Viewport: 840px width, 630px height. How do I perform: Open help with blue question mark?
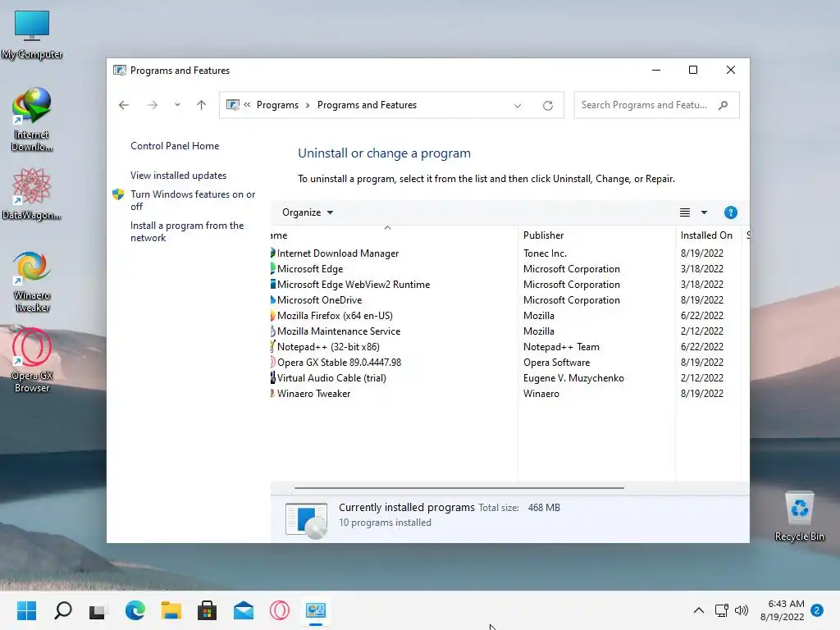coord(730,212)
